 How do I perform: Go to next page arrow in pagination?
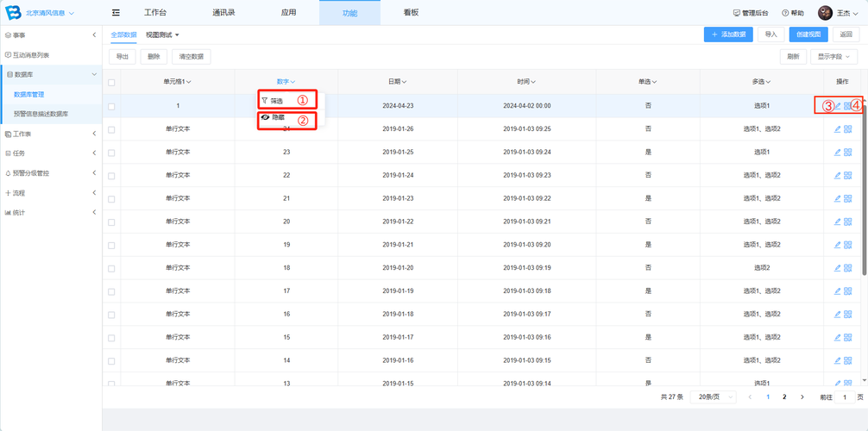(x=802, y=397)
